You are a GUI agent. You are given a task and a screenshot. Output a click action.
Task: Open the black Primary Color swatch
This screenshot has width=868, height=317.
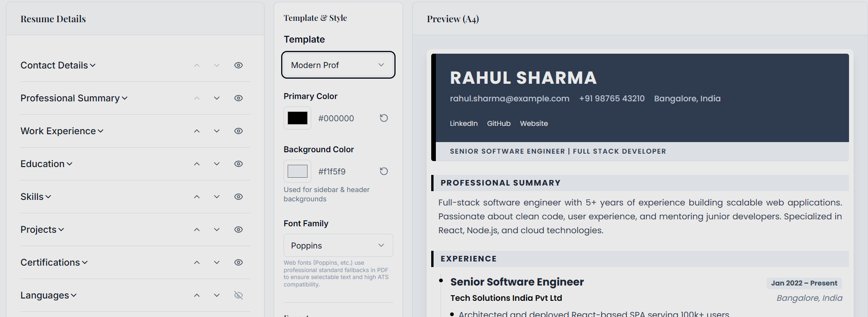(297, 118)
